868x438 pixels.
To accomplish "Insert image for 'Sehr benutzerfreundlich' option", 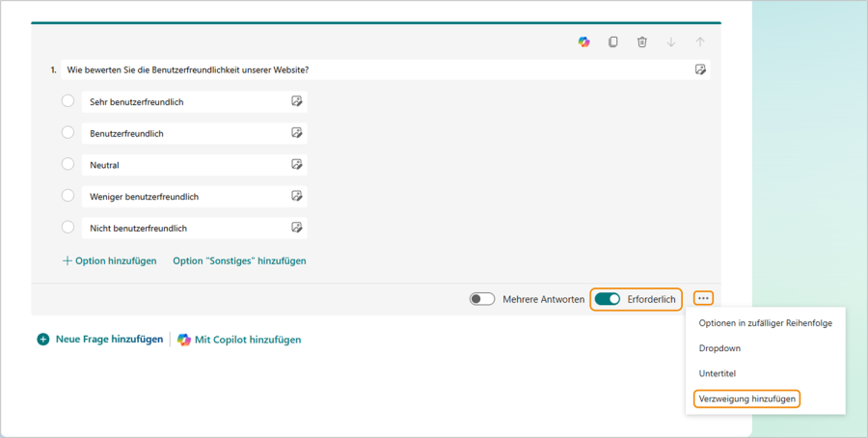I will [297, 101].
